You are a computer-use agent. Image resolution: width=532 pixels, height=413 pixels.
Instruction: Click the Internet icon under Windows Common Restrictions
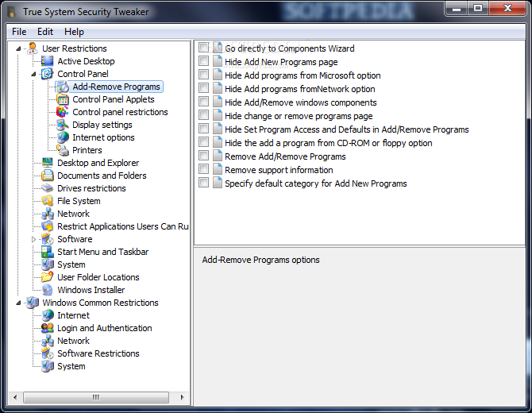tap(47, 315)
